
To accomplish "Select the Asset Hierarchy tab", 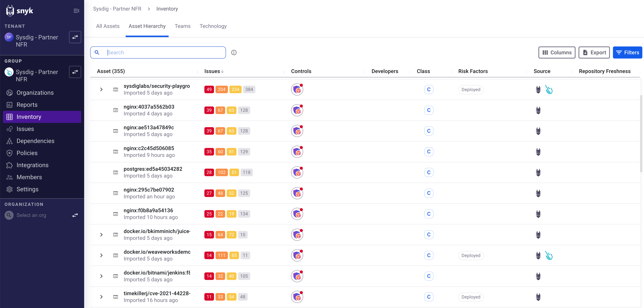I will coord(147,26).
